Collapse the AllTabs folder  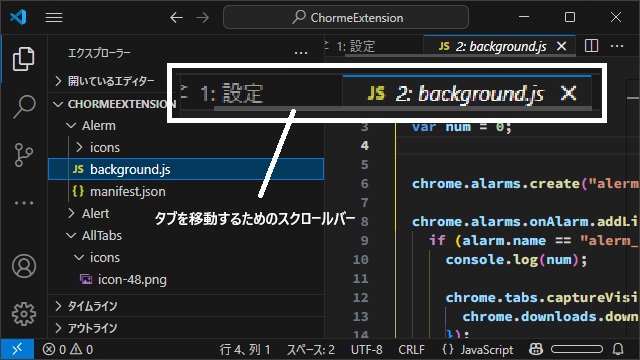186,236
